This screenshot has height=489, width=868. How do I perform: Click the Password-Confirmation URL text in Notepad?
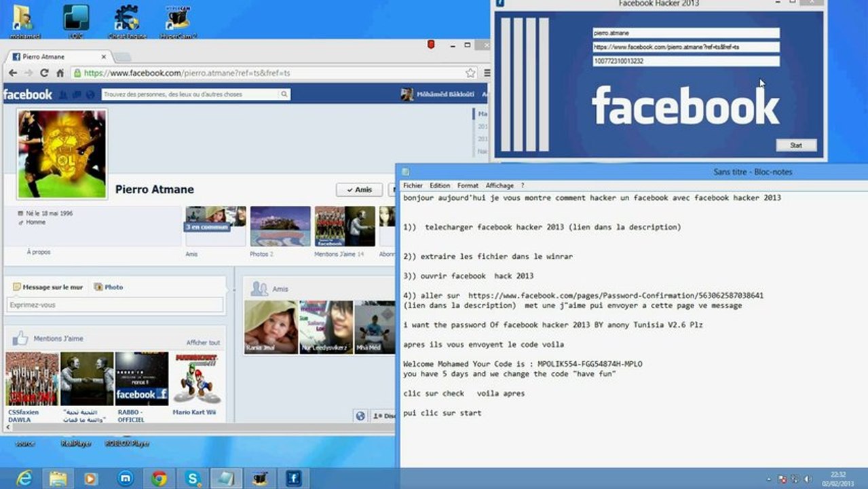pyautogui.click(x=616, y=295)
